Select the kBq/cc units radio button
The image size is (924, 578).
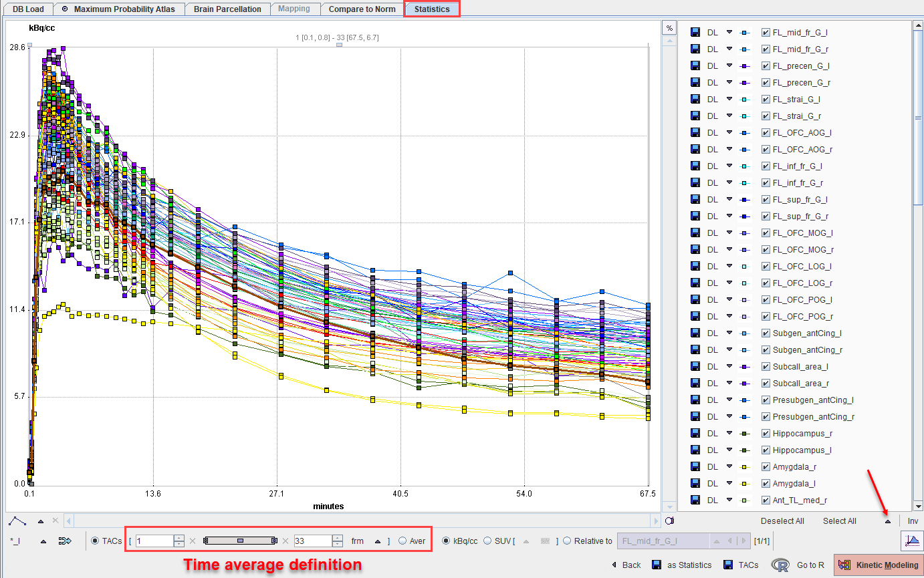point(446,541)
